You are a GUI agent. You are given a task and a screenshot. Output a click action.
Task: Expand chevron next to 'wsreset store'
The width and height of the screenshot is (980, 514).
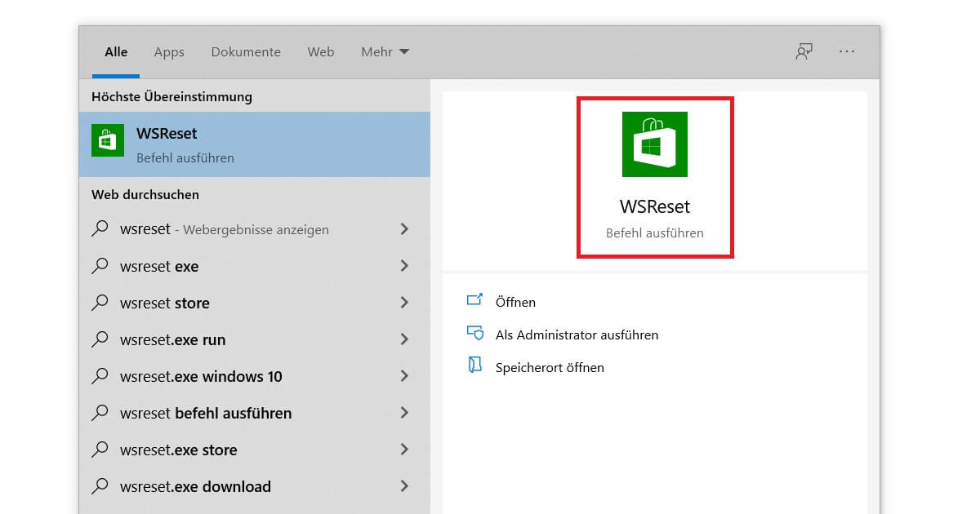404,303
